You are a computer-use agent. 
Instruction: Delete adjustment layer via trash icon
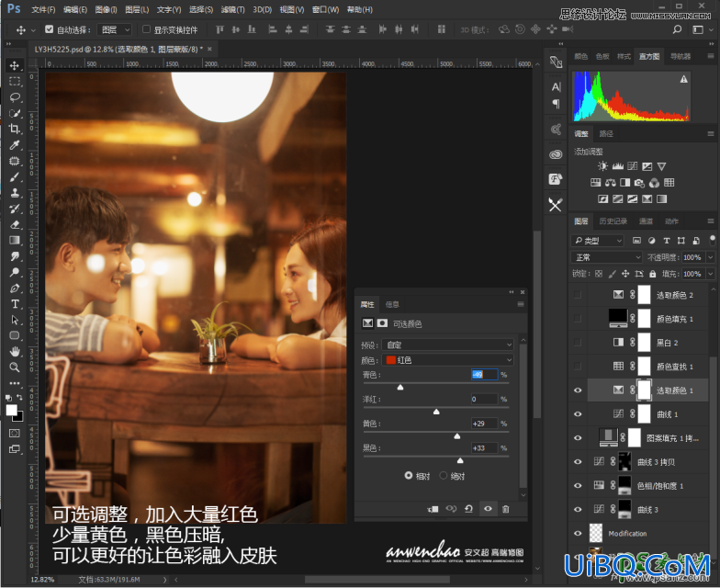[505, 509]
